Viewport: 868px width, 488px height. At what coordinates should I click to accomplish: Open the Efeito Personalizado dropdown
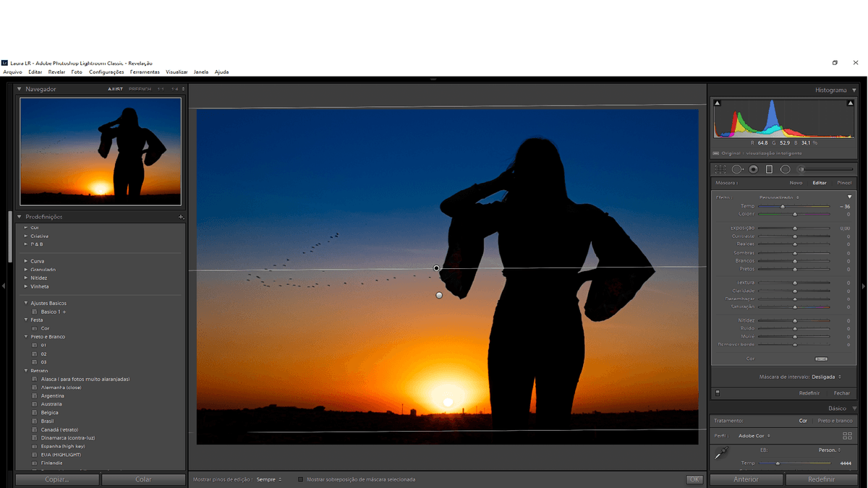point(779,197)
